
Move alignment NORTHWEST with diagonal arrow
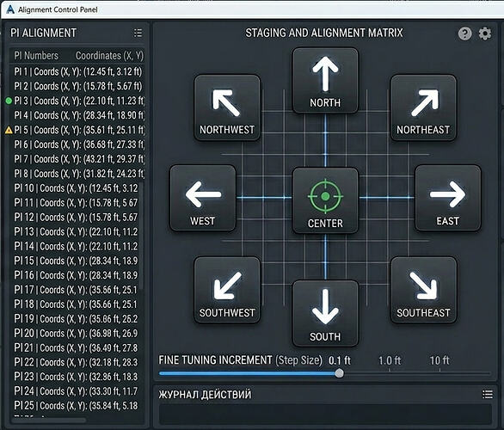pyautogui.click(x=227, y=107)
